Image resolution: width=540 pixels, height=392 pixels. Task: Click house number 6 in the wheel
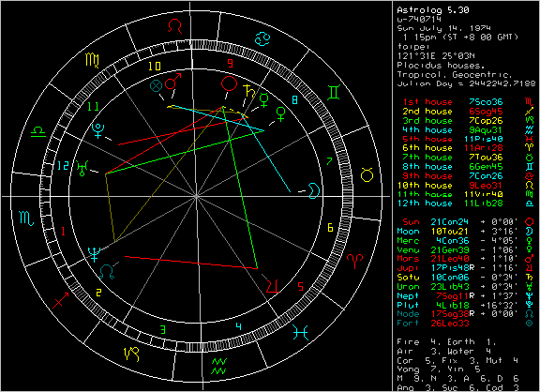(330, 227)
